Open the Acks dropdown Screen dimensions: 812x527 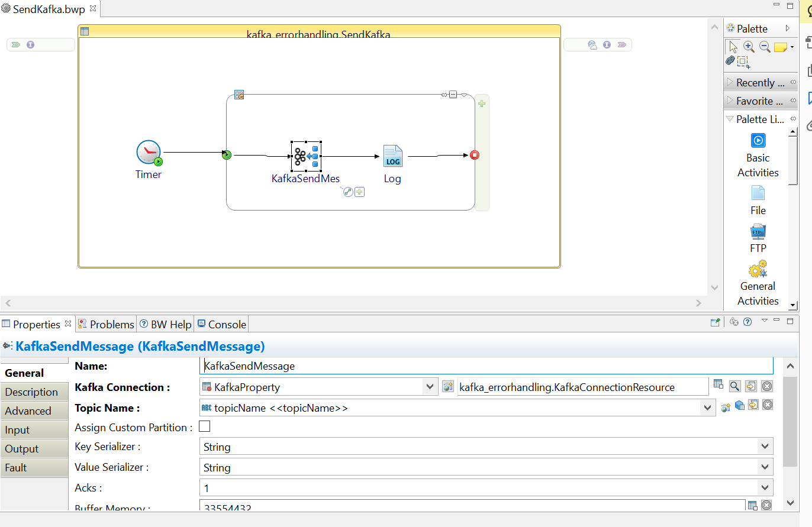(x=765, y=488)
